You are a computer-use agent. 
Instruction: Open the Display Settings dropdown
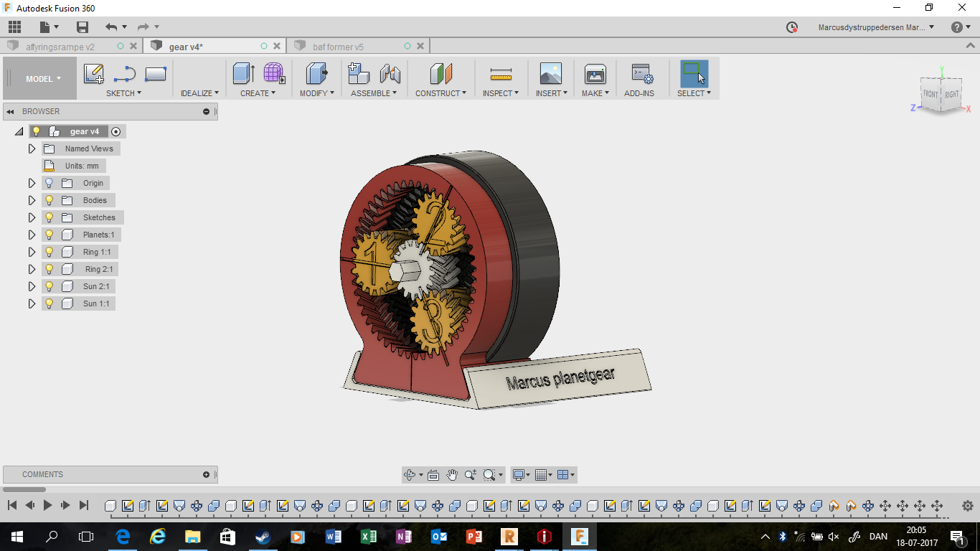[521, 475]
